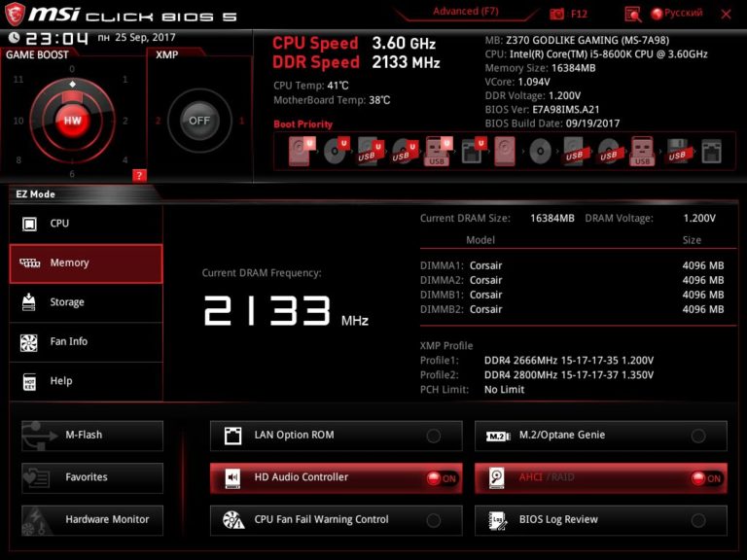Click the XMP profile number 1 label

click(x=241, y=121)
